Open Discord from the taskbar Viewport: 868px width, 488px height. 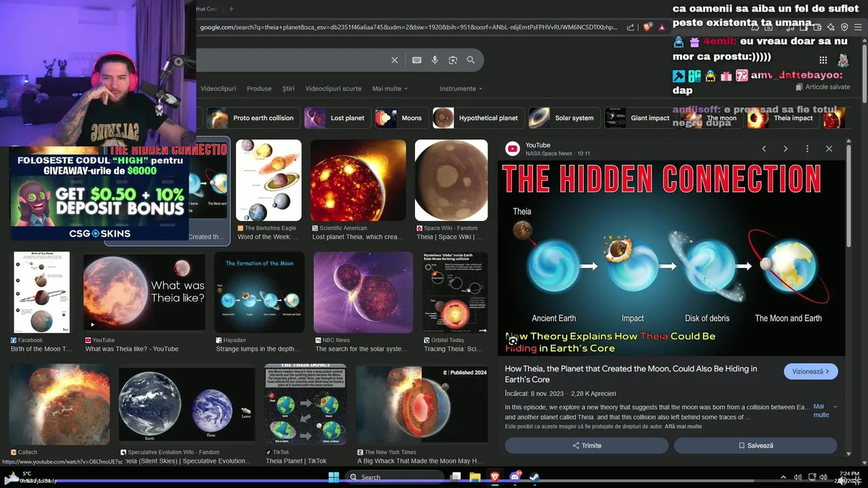pos(515,477)
